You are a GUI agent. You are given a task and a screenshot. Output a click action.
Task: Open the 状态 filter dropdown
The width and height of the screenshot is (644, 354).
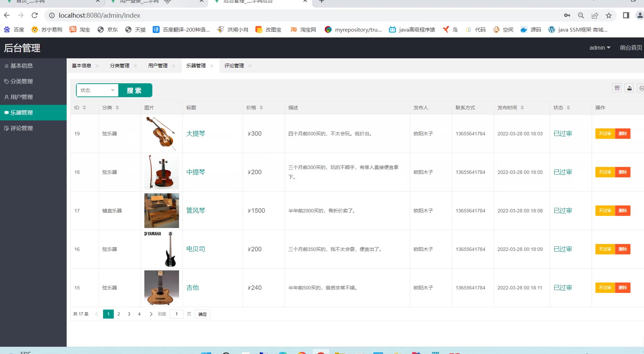(x=97, y=90)
